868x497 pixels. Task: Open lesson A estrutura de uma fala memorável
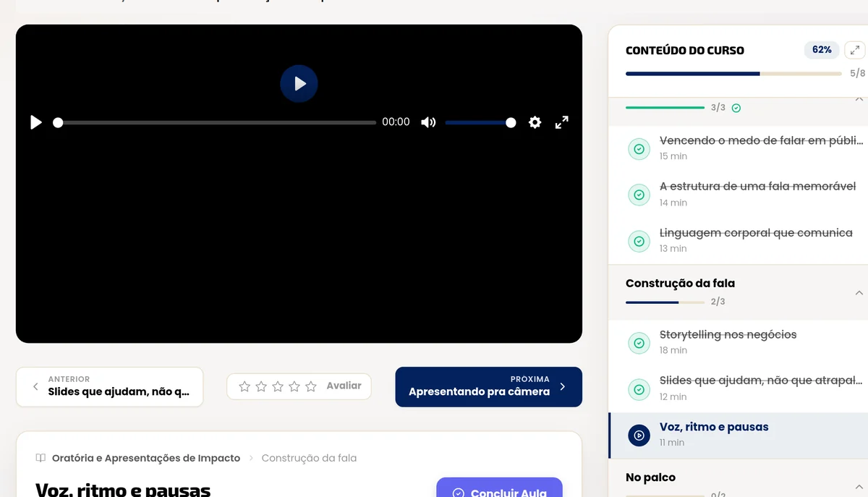pos(738,195)
